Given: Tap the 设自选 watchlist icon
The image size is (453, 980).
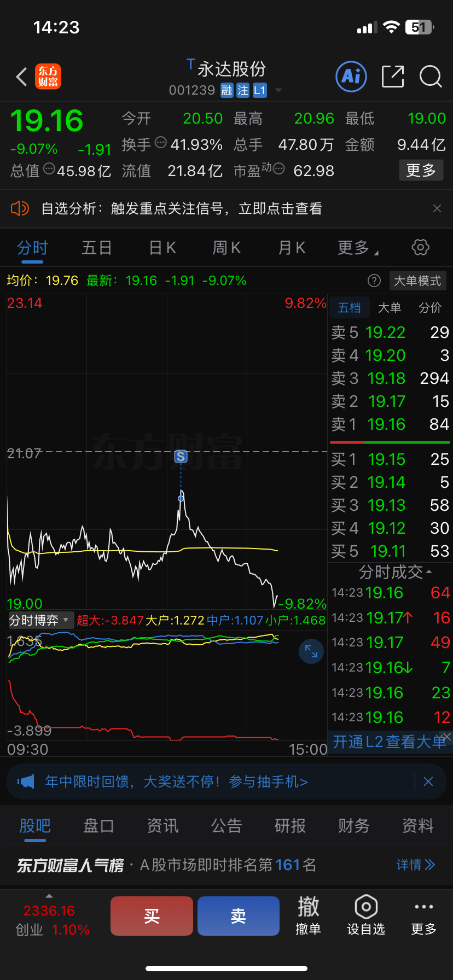Looking at the screenshot, I should [366, 915].
